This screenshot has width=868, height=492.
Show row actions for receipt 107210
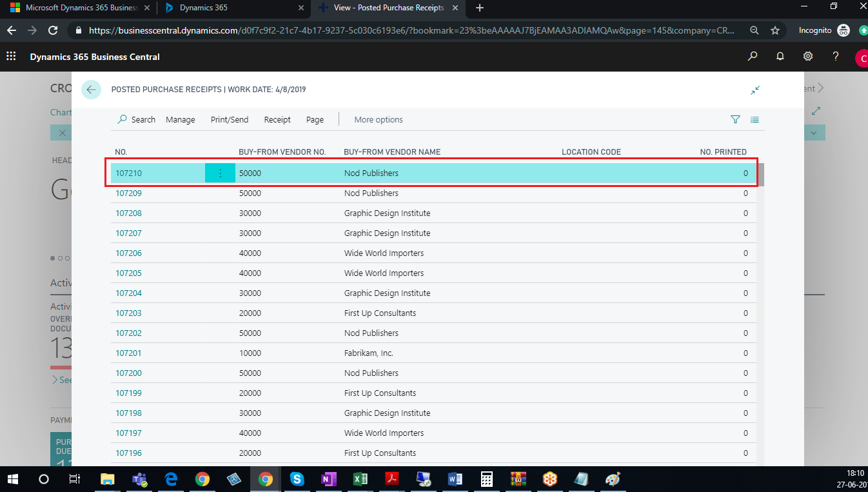coord(220,173)
